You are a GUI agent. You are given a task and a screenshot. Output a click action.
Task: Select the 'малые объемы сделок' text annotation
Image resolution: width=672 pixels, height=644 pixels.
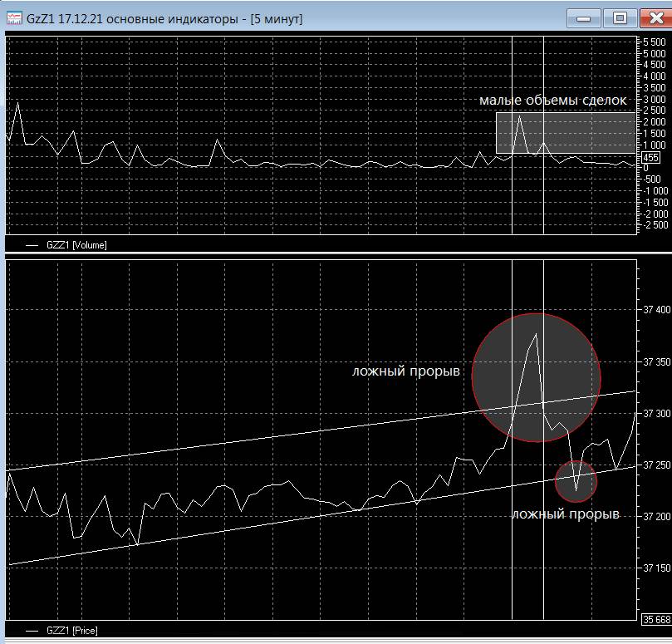pyautogui.click(x=552, y=101)
